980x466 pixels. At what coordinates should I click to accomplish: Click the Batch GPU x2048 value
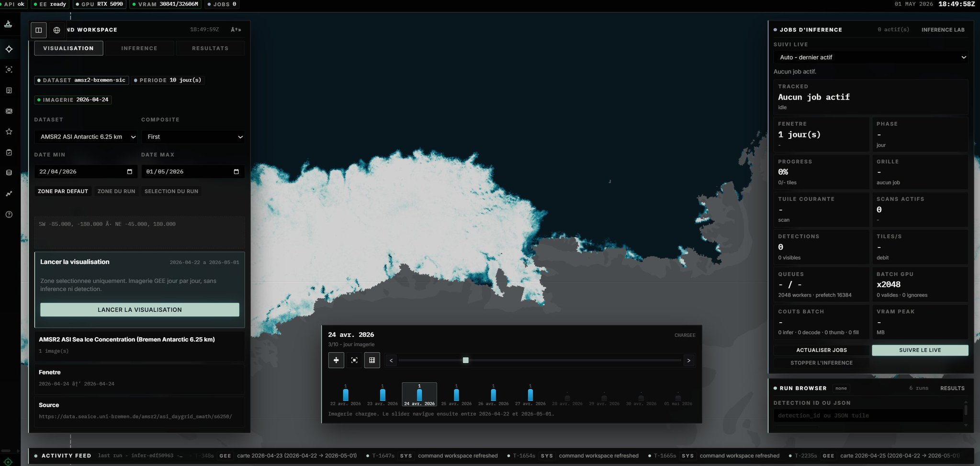tap(889, 284)
